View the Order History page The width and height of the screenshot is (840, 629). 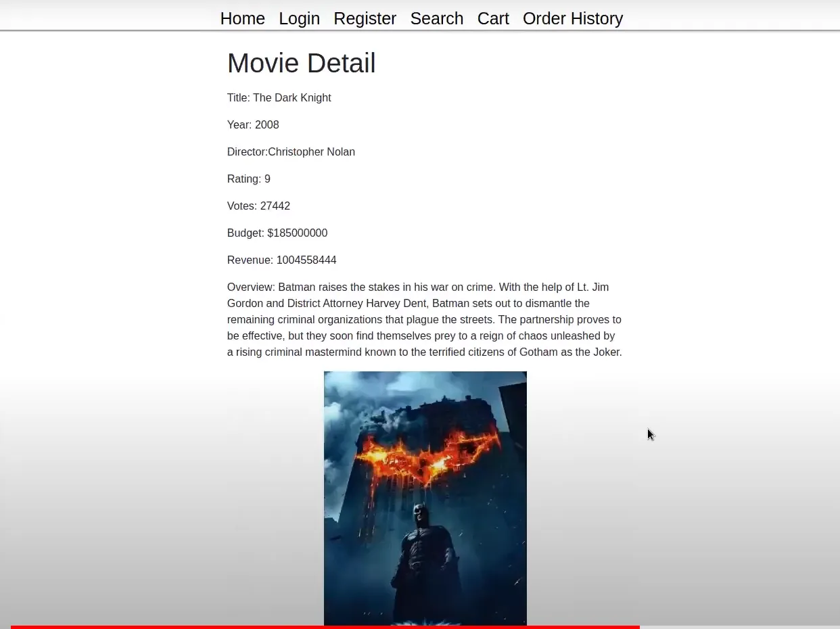(x=572, y=18)
